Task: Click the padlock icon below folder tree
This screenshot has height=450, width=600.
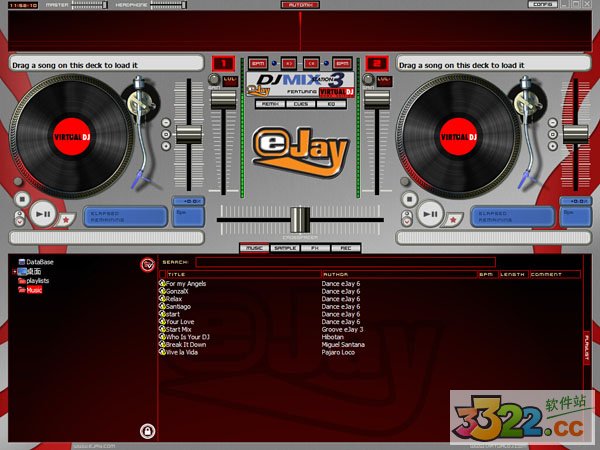Action: pyautogui.click(x=147, y=431)
